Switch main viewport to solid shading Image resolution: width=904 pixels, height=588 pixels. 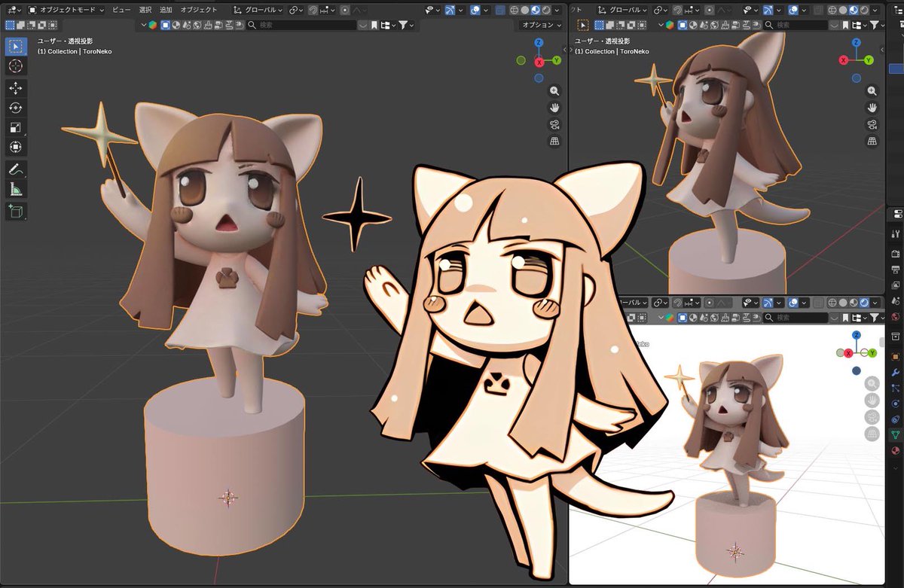pyautogui.click(x=525, y=11)
